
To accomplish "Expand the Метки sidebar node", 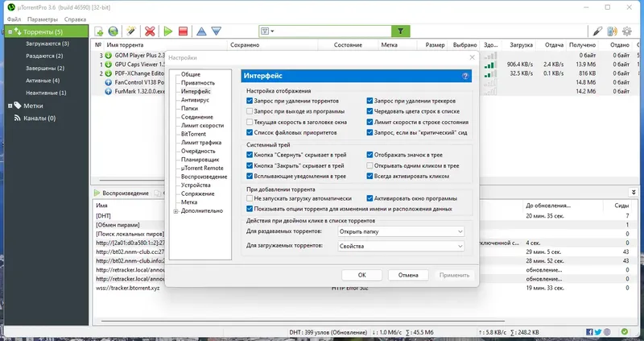I will (10, 106).
